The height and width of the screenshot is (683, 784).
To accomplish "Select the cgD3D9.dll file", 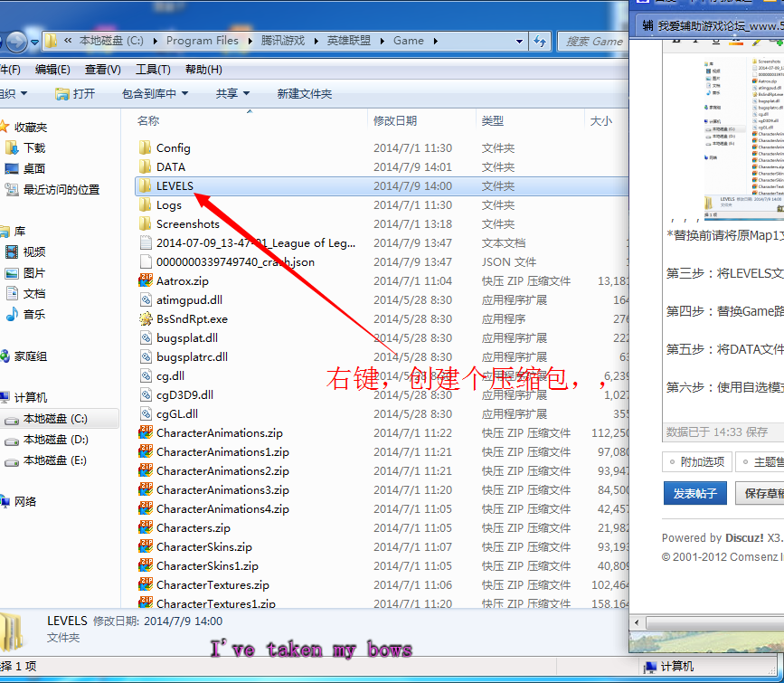I will (184, 394).
